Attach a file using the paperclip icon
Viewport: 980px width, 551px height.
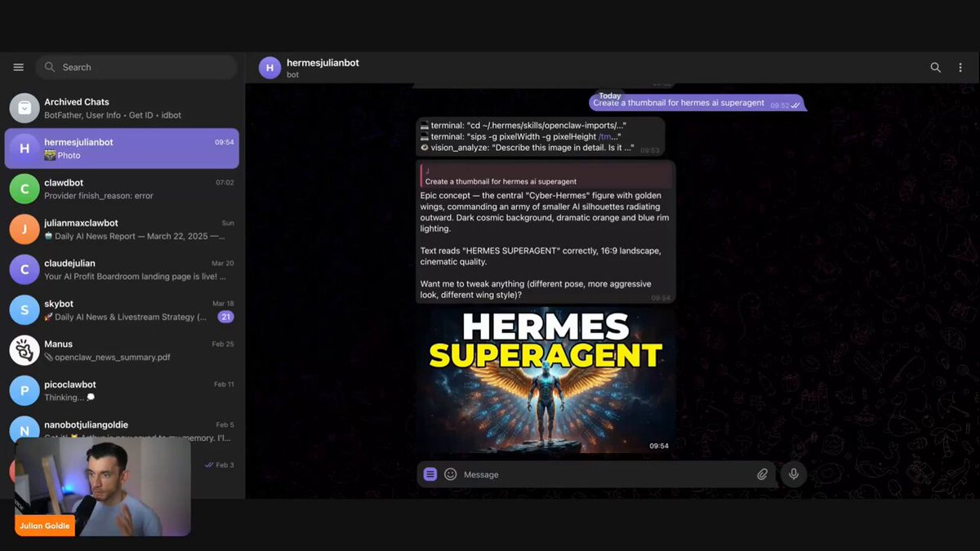click(763, 474)
